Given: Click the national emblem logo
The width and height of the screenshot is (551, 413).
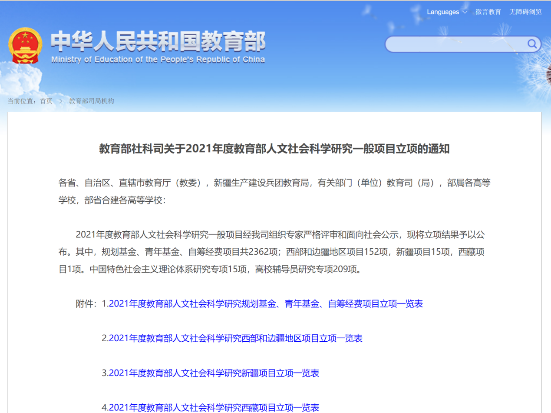Looking at the screenshot, I should tap(25, 46).
